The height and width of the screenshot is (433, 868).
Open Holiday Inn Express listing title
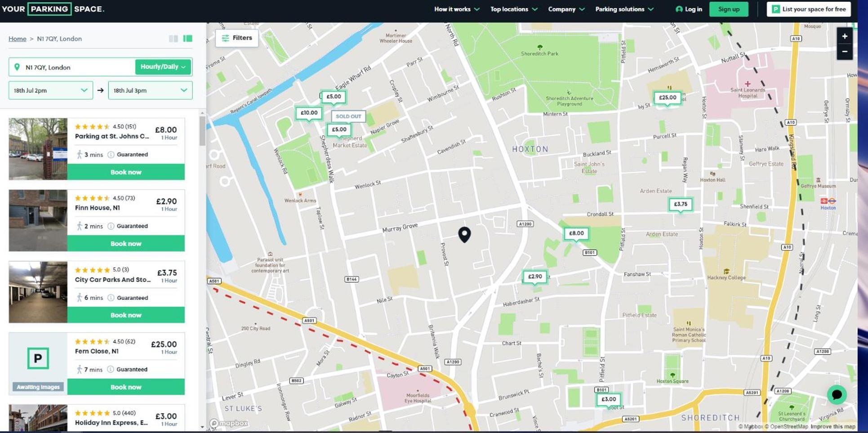111,423
